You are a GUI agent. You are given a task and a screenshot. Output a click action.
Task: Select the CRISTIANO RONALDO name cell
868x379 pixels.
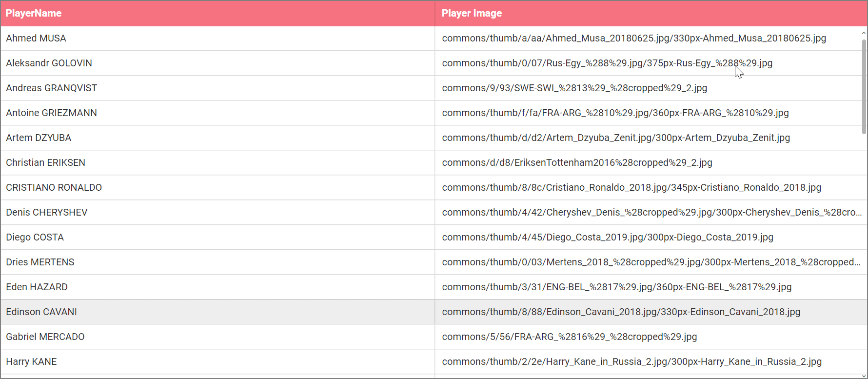point(217,187)
